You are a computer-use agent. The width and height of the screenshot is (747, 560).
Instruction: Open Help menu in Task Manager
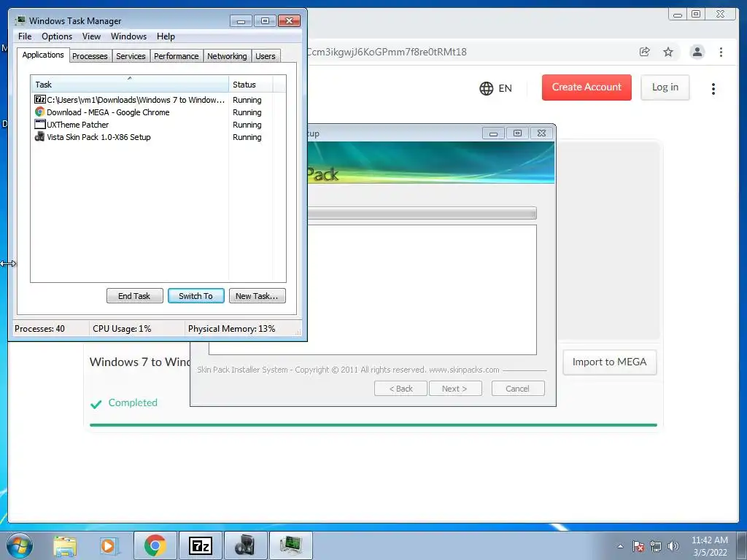click(x=166, y=36)
